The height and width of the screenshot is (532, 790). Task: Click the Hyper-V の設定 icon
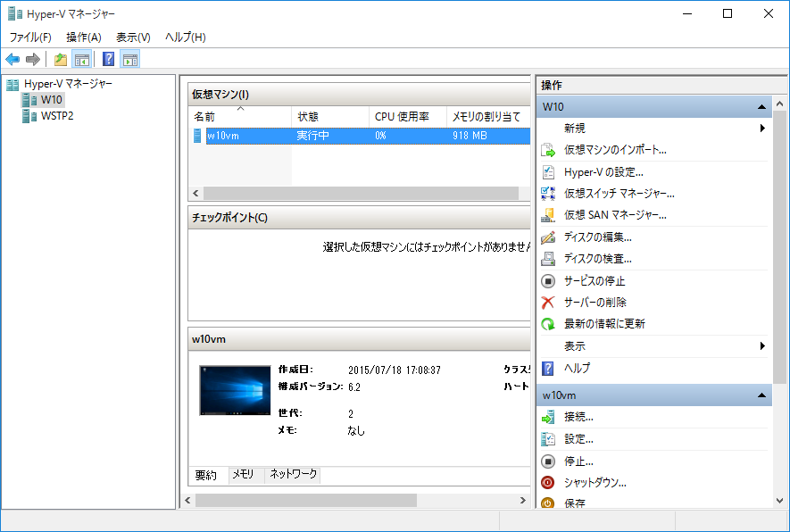548,171
